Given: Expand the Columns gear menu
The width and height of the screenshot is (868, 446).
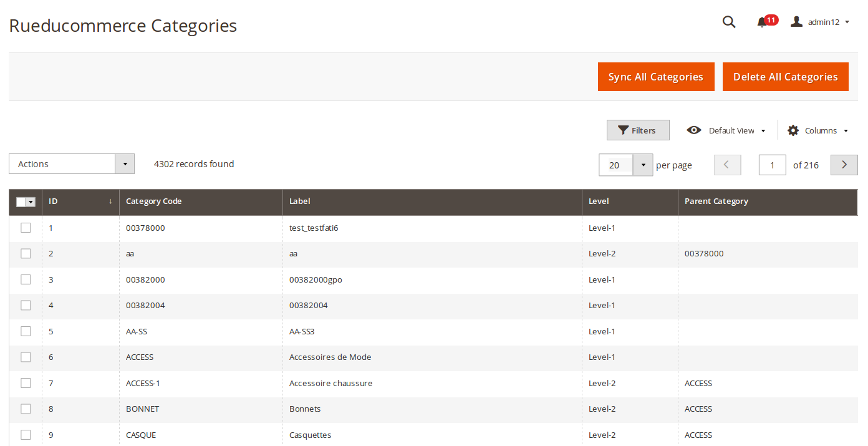Looking at the screenshot, I should pos(818,130).
